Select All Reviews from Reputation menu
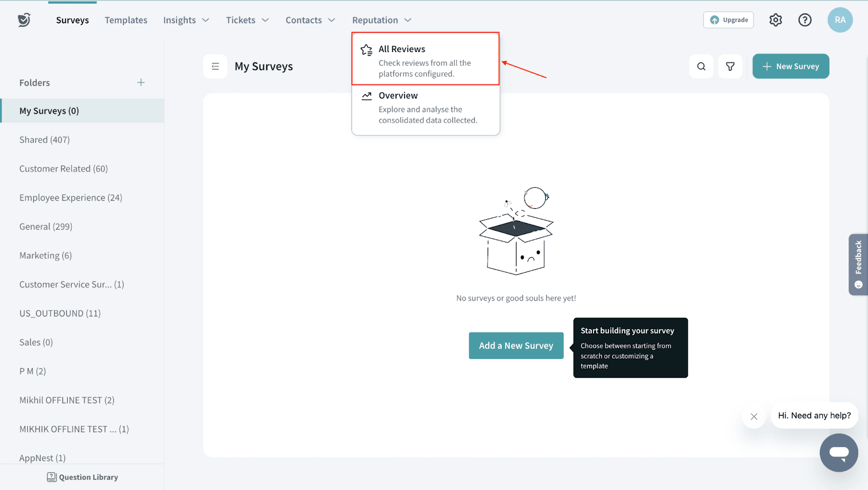This screenshot has height=490, width=868. (x=425, y=59)
